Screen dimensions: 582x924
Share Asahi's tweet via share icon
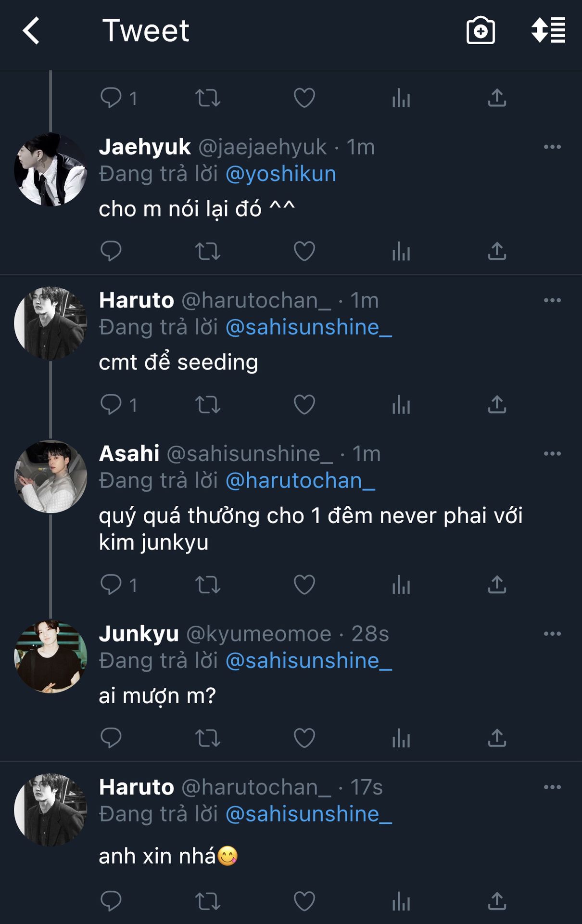tap(497, 585)
